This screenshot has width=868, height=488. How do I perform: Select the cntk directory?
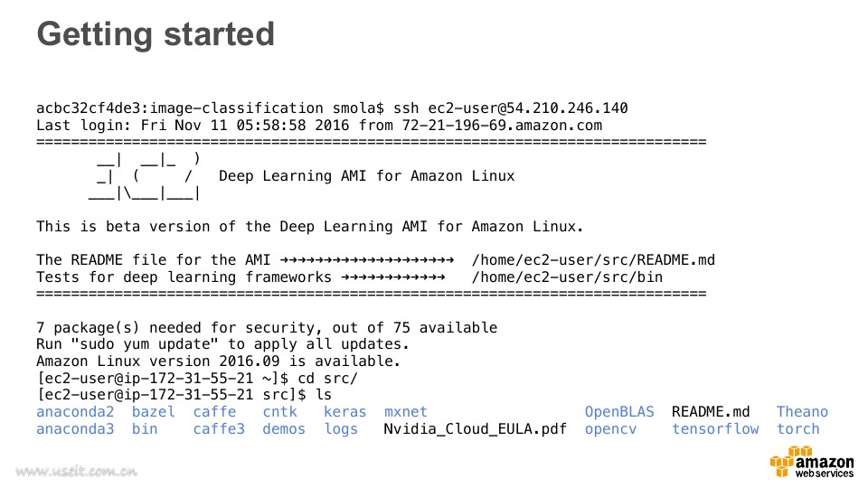(x=279, y=412)
